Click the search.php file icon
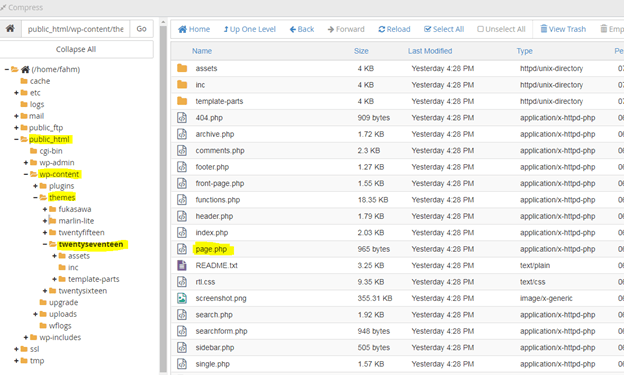637x380 pixels. [x=182, y=315]
